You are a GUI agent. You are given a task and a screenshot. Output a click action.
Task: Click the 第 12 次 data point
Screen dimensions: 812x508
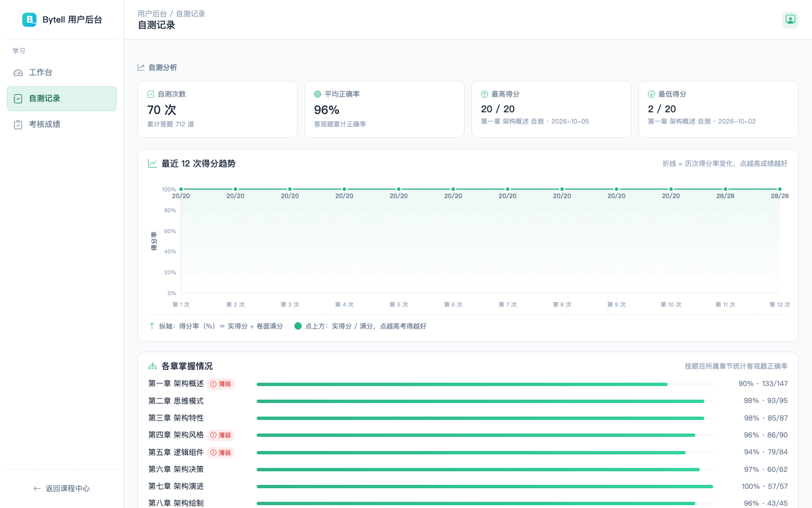point(780,189)
